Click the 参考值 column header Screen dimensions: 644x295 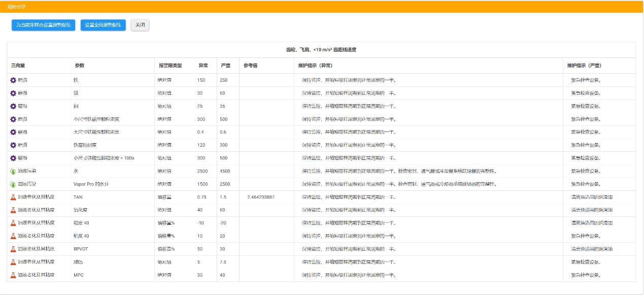[x=251, y=65]
